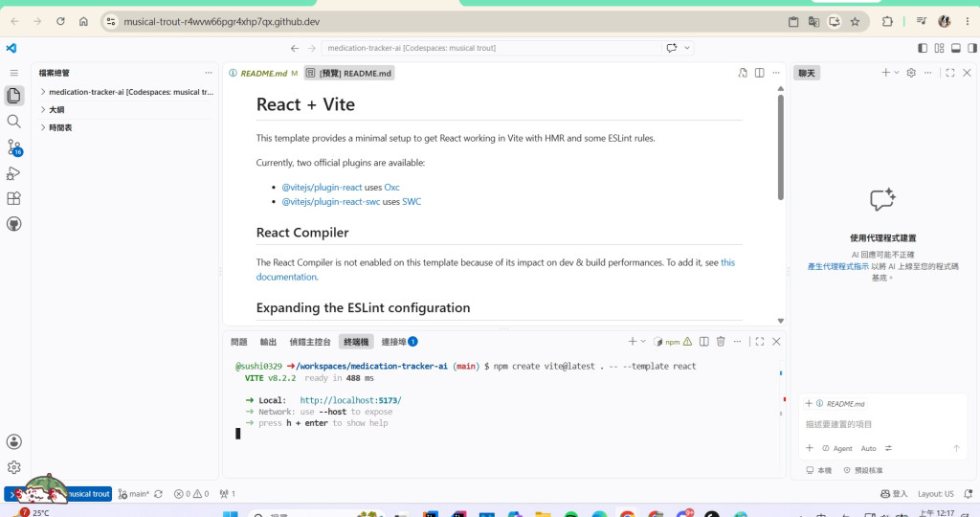Split the editor to the right

(x=759, y=73)
